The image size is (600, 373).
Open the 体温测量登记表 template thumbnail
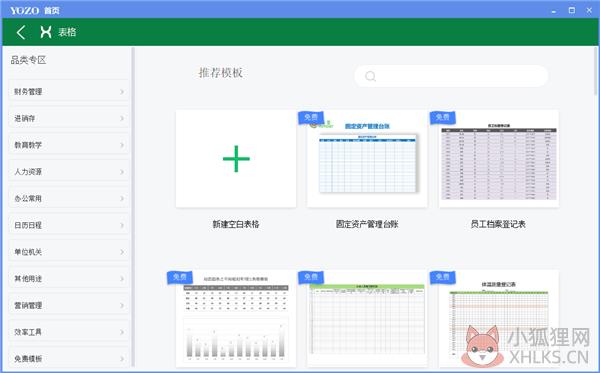(x=499, y=318)
